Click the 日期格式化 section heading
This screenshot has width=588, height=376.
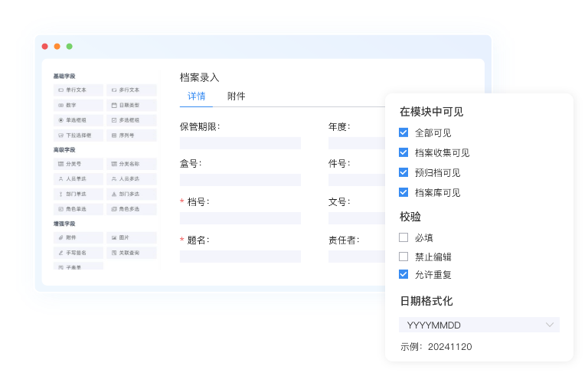coord(426,301)
